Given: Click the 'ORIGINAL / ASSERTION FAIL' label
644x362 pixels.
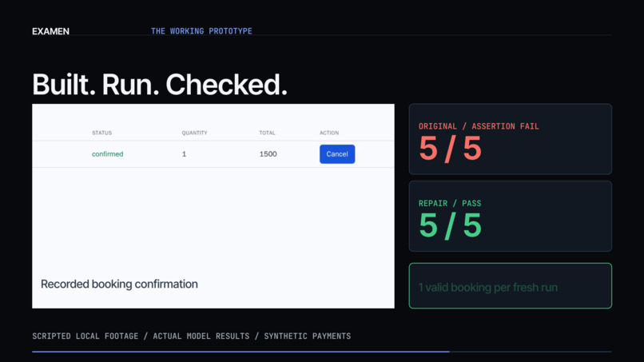Looking at the screenshot, I should pyautogui.click(x=479, y=126).
